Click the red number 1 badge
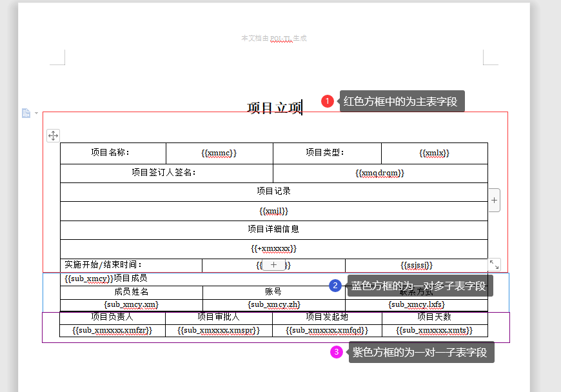The height and width of the screenshot is (392, 561). pyautogui.click(x=328, y=101)
